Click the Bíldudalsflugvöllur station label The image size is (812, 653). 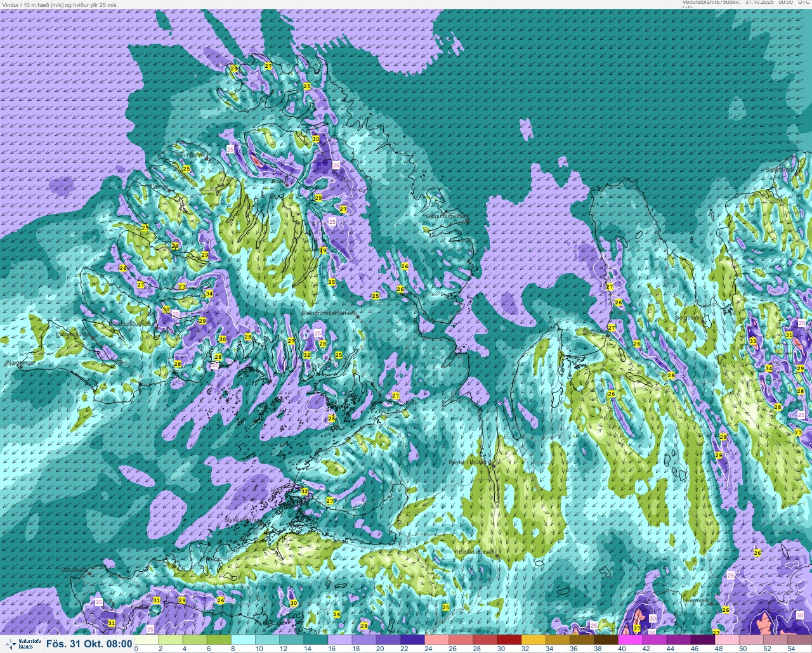point(131,323)
